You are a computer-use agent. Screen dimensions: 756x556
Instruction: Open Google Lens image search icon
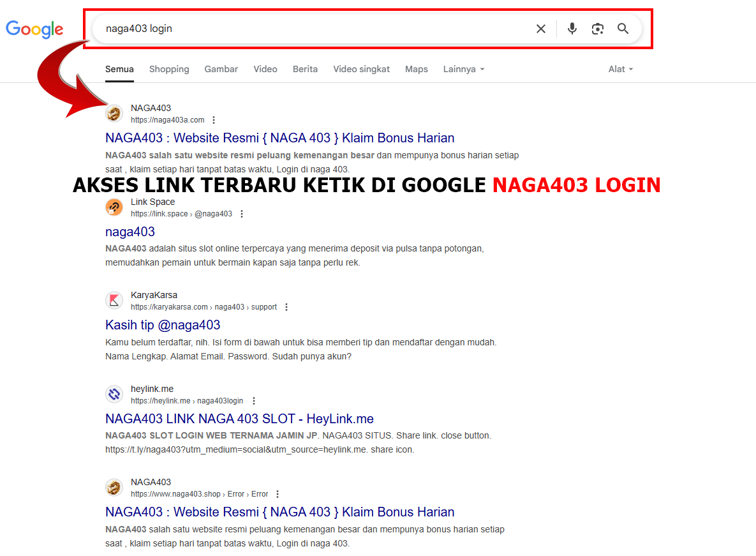597,29
